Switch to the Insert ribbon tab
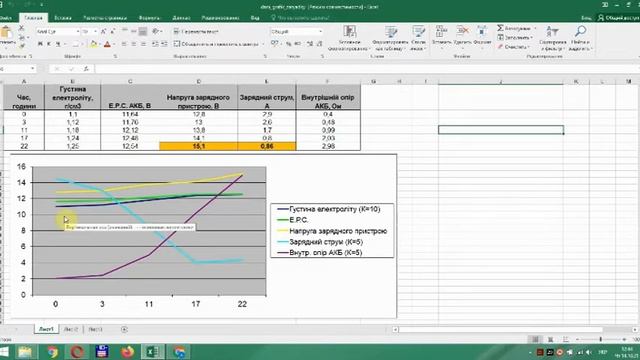640x360 pixels. (63, 18)
